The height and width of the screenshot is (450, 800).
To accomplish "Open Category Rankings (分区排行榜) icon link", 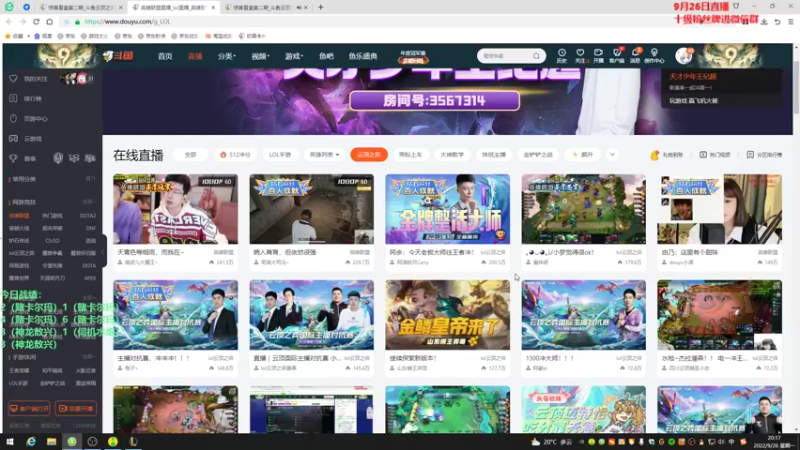I will [764, 155].
